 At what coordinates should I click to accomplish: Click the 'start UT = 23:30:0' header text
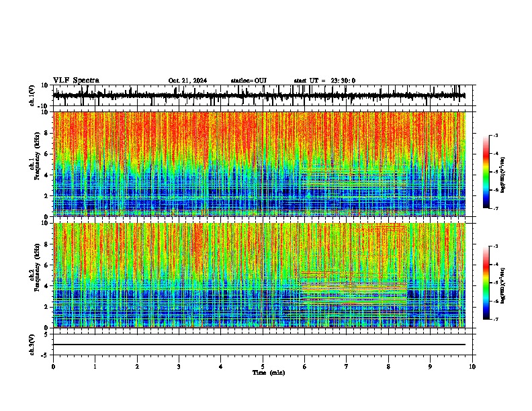coord(324,81)
